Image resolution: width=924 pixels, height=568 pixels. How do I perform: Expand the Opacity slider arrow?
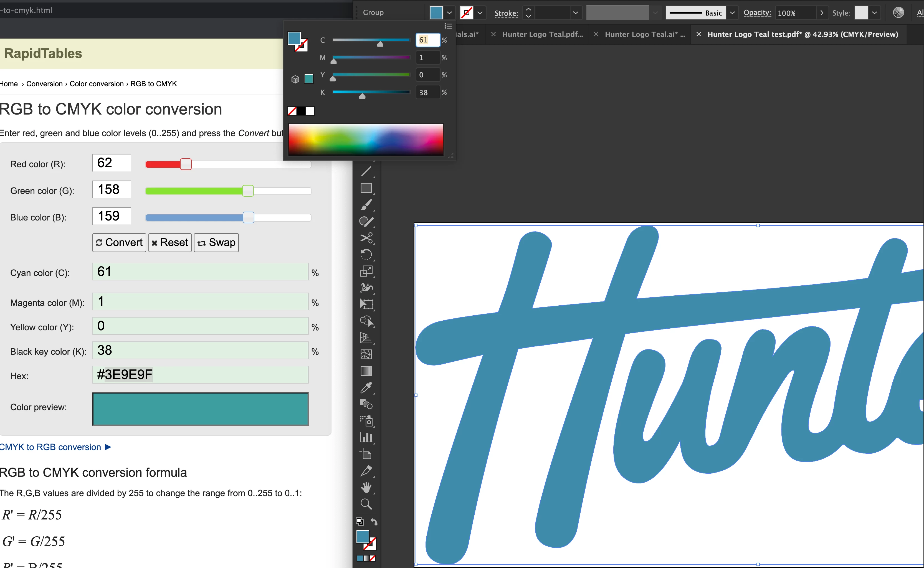(x=821, y=12)
